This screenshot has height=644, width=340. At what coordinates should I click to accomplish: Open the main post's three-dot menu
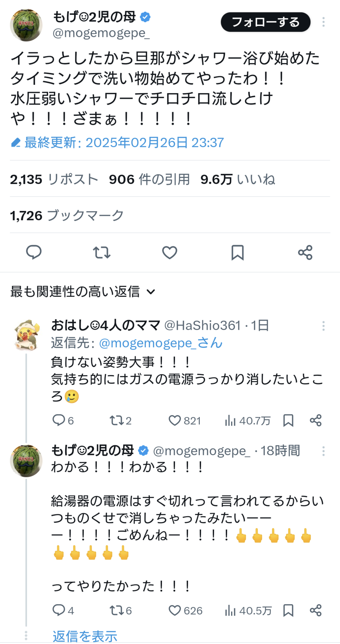click(x=323, y=22)
